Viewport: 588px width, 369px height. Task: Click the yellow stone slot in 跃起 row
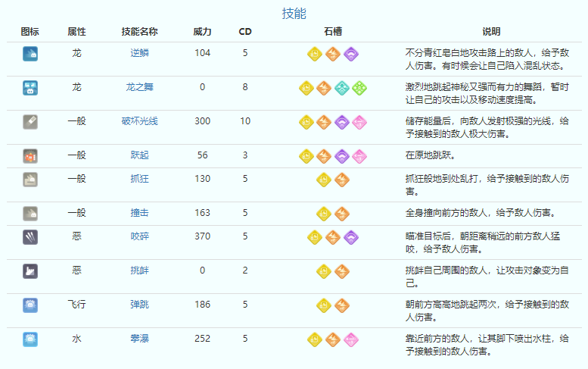pyautogui.click(x=306, y=156)
